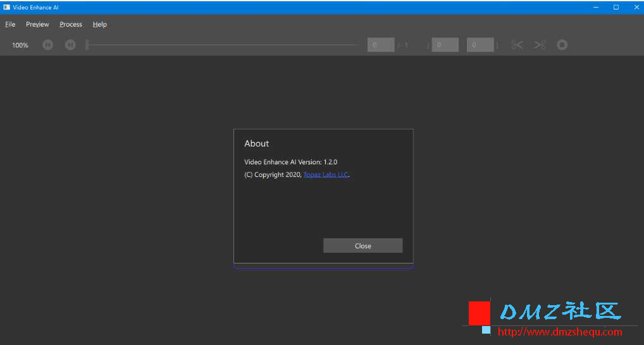The width and height of the screenshot is (644, 345).
Task: Click the middle of the timeline track
Action: (x=222, y=45)
